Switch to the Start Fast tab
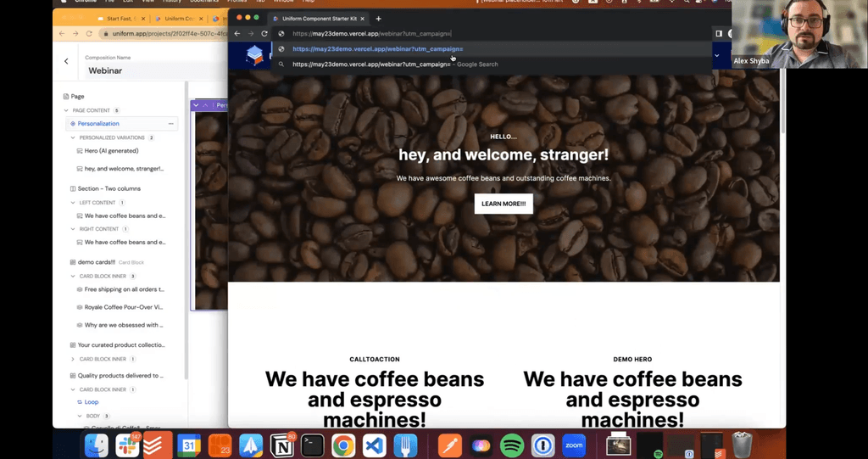Viewport: 868px width, 459px height. click(x=122, y=19)
